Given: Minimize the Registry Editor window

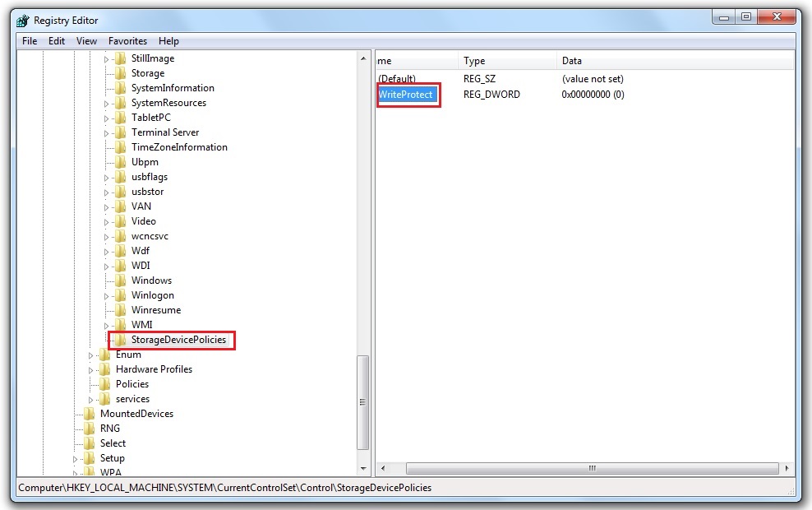Looking at the screenshot, I should [724, 17].
